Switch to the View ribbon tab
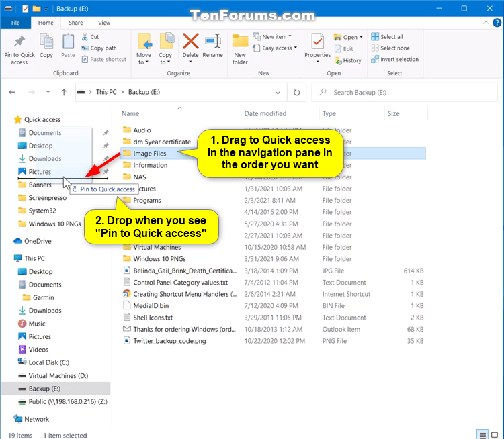The height and width of the screenshot is (439, 504). (x=104, y=23)
